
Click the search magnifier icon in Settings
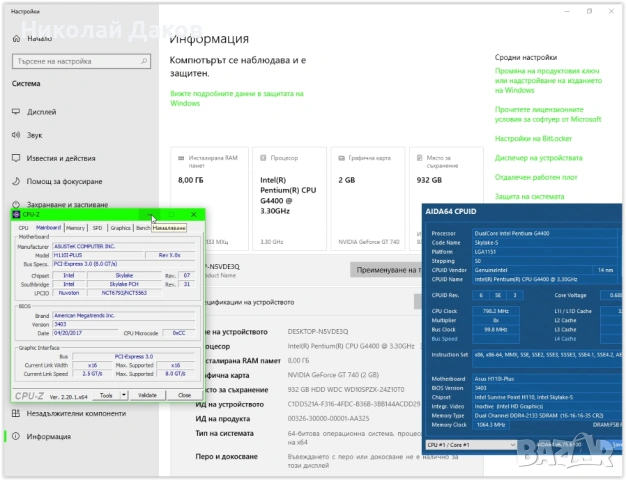tap(144, 61)
